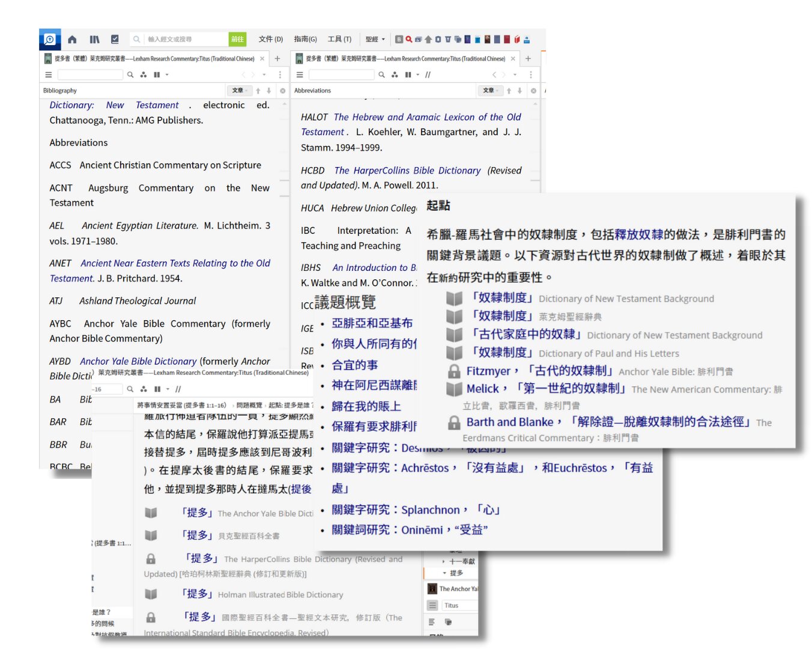The width and height of the screenshot is (812, 650).
Task: Add a new tab in right panel
Action: 528,59
